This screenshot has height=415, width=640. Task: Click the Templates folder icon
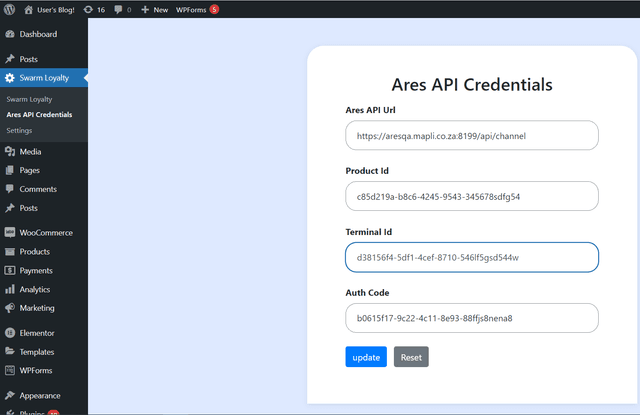pos(10,351)
